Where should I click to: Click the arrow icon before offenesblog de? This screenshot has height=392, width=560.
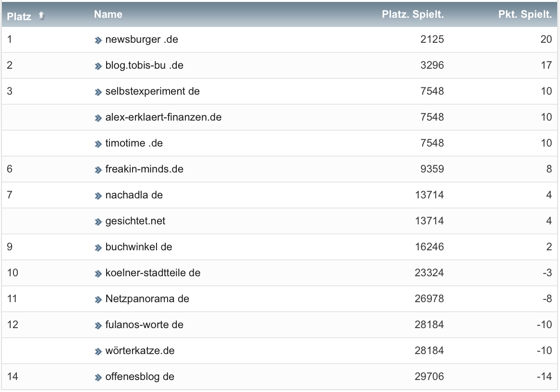tap(98, 378)
